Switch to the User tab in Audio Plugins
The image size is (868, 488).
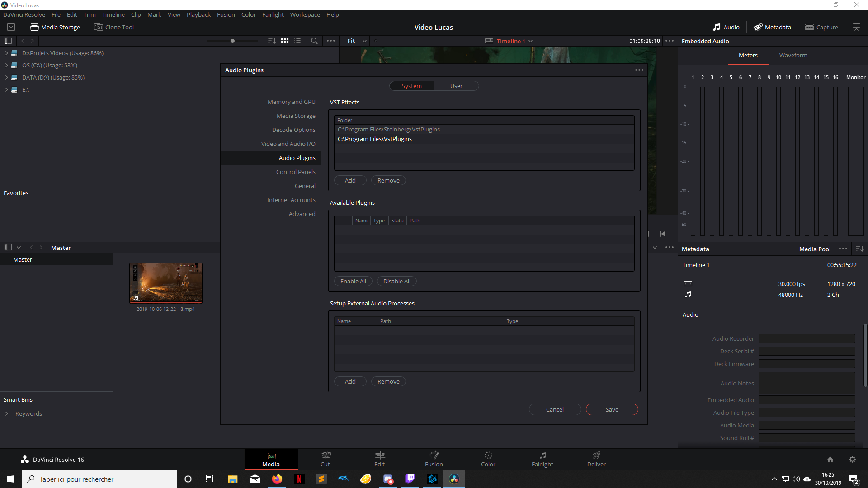pos(456,86)
